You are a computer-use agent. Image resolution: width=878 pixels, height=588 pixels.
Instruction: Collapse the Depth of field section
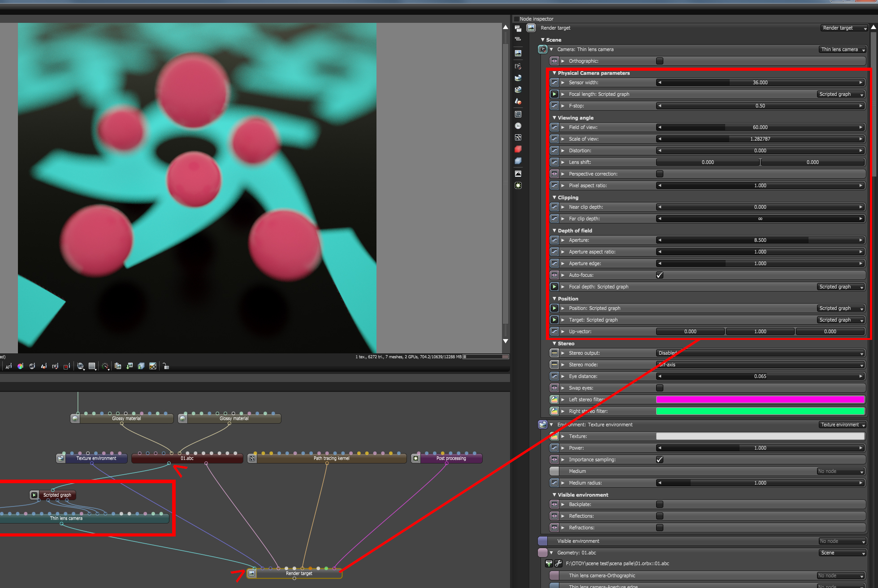coord(554,231)
